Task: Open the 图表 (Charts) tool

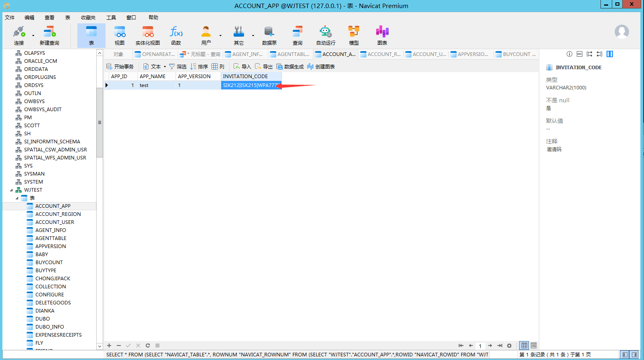Action: tap(382, 35)
